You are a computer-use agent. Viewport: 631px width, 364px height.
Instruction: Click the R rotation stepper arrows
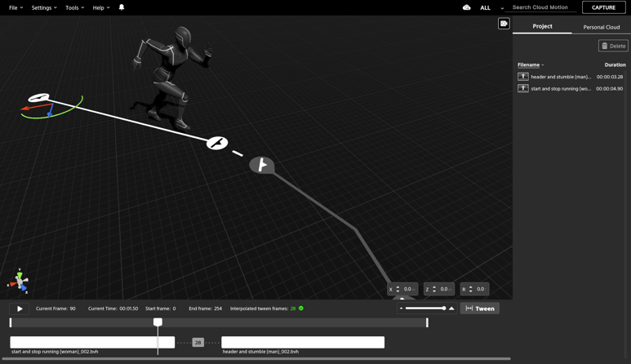[471, 289]
